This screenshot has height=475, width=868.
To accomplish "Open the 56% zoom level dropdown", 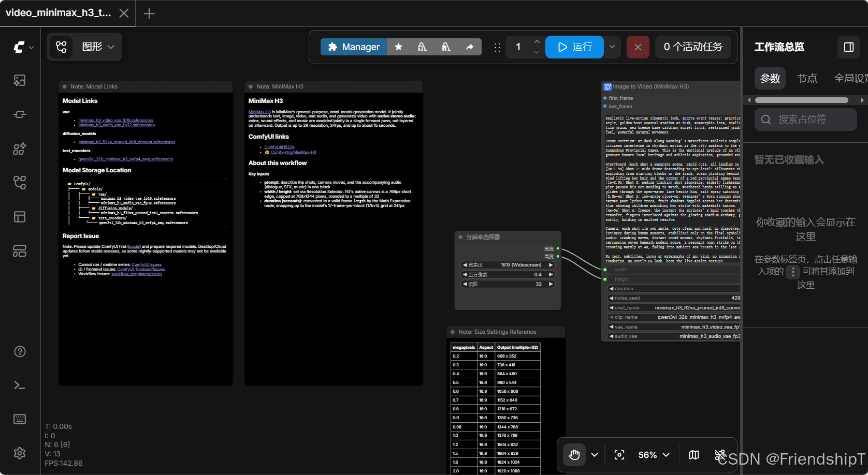I will (x=654, y=455).
